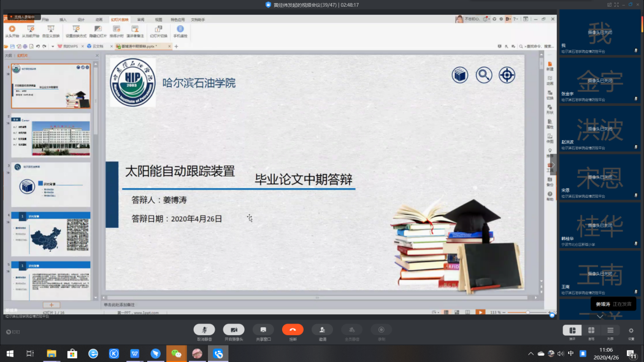Click the 邀请 invite participants icon
The height and width of the screenshot is (362, 644).
322,330
